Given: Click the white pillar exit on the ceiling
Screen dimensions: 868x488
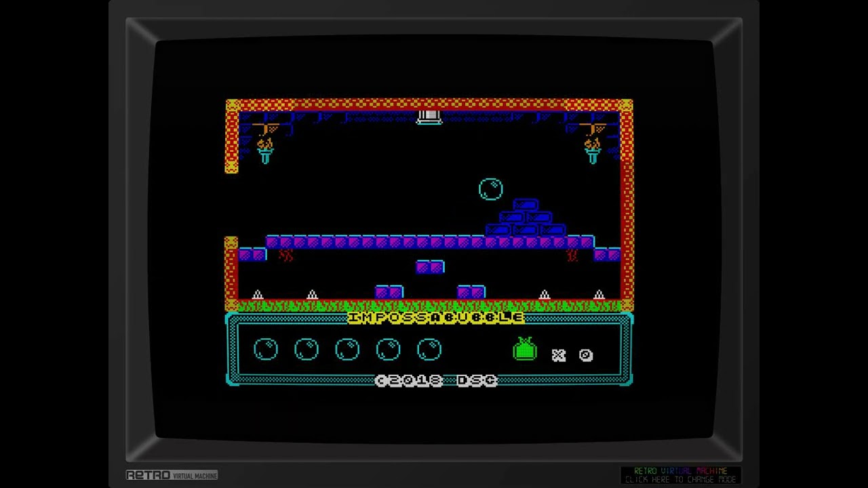Looking at the screenshot, I should click(x=429, y=117).
